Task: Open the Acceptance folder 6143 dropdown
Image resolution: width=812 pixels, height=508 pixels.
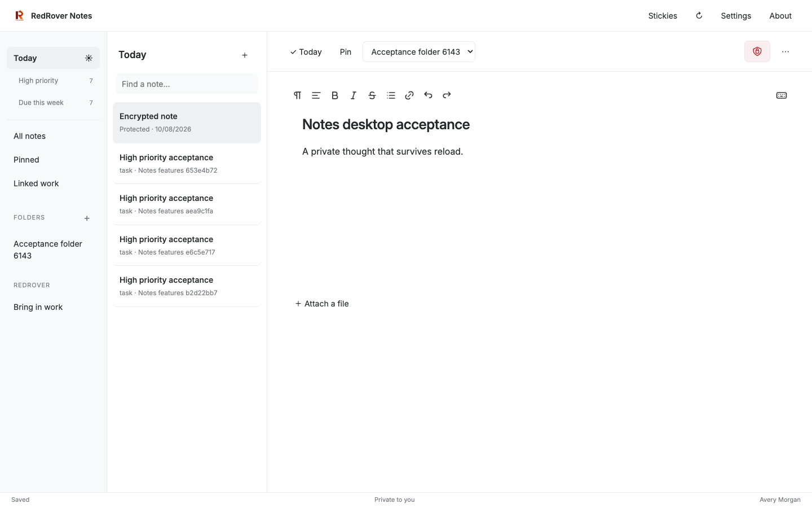Action: click(x=419, y=52)
